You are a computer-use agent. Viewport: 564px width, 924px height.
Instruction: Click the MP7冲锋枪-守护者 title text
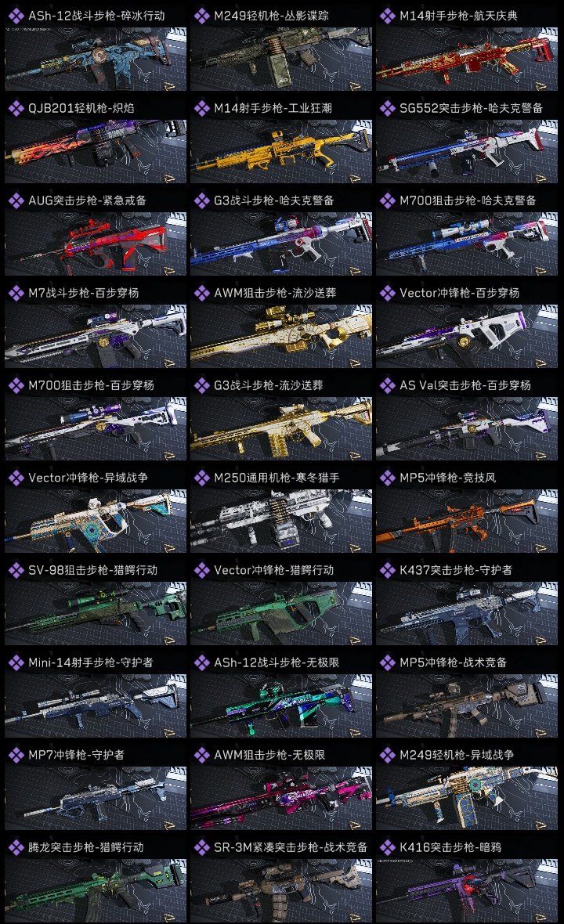click(x=76, y=755)
